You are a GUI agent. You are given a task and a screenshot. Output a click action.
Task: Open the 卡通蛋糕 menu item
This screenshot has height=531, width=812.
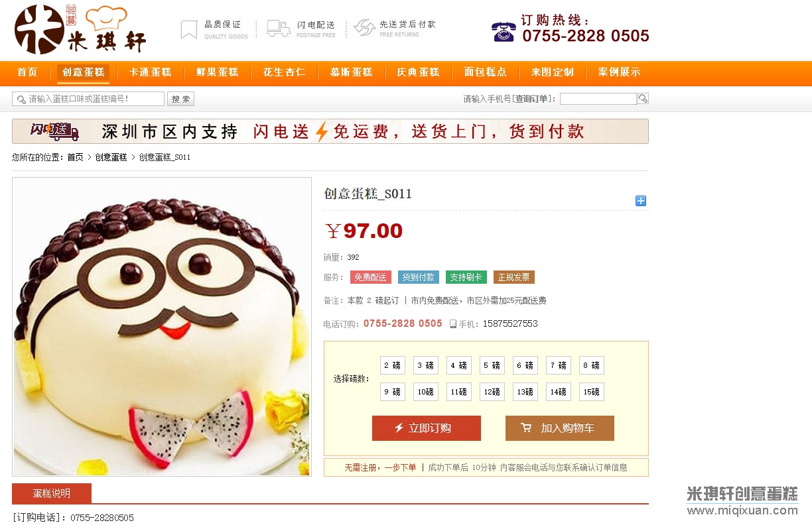pyautogui.click(x=151, y=72)
